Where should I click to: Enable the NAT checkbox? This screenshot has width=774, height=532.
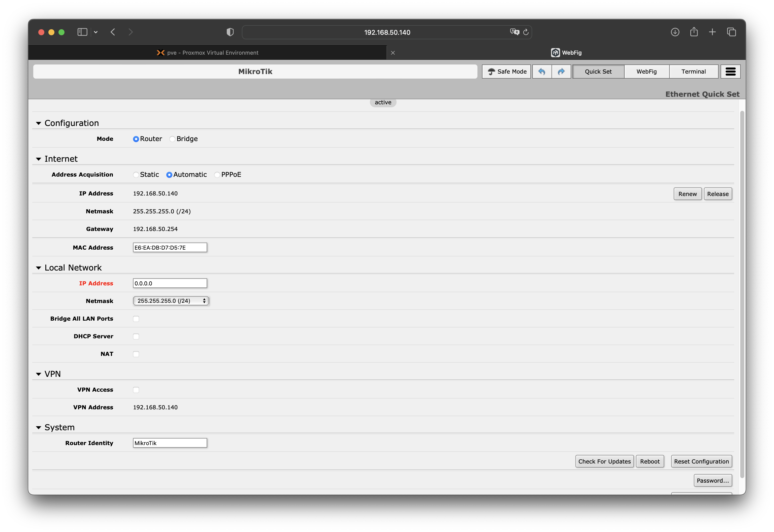pyautogui.click(x=136, y=354)
